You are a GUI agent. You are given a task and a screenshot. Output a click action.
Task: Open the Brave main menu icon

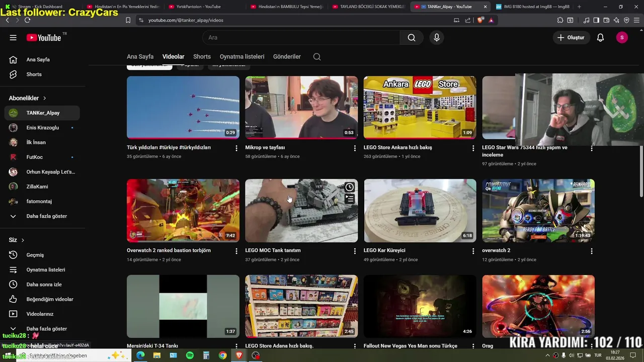click(x=636, y=20)
